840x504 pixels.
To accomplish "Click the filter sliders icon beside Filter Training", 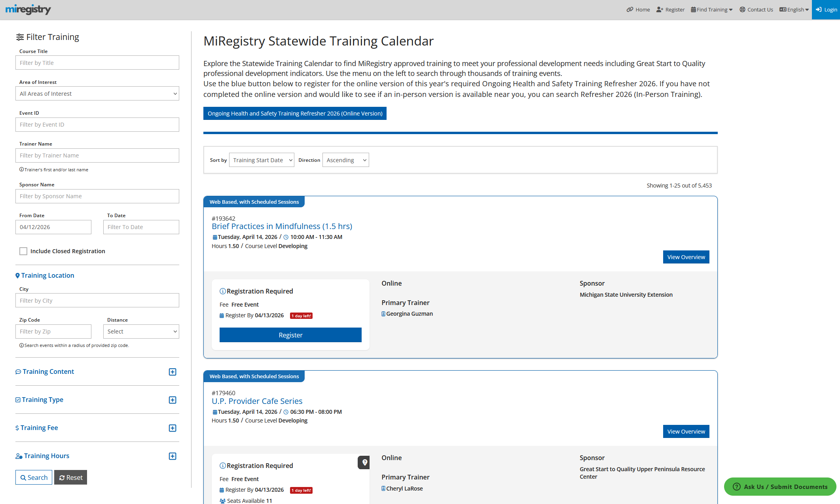I will (x=21, y=37).
